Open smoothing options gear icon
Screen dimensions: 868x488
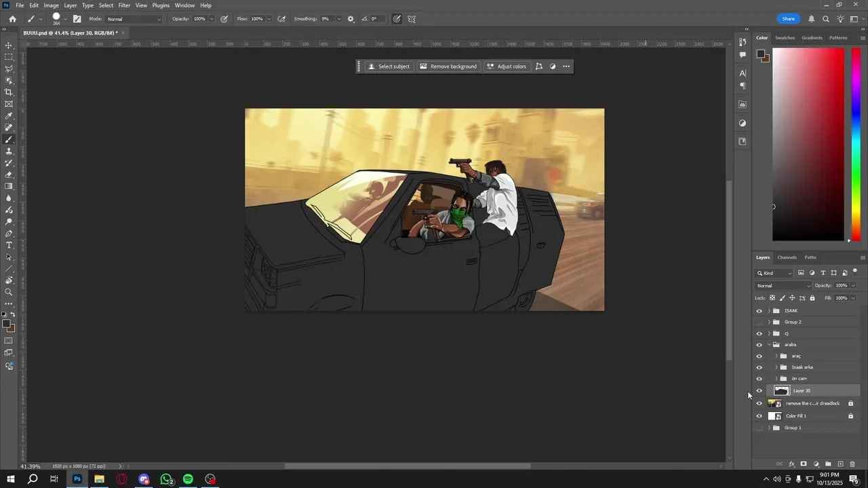(351, 19)
